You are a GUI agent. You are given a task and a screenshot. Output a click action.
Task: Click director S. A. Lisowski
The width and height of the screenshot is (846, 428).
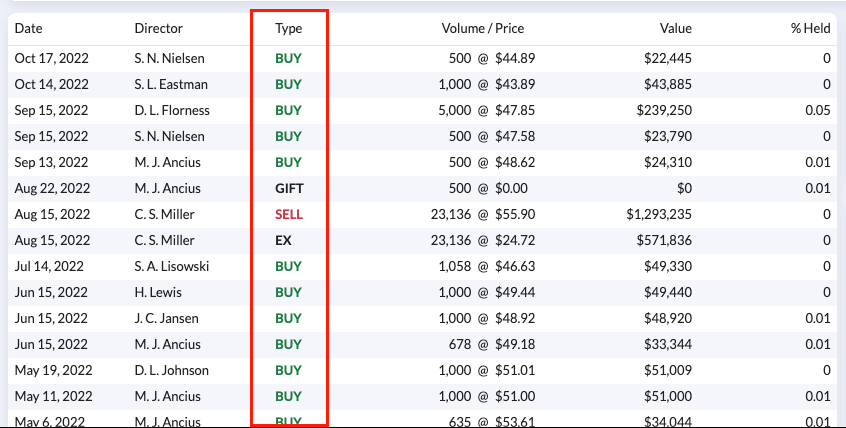pos(172,266)
